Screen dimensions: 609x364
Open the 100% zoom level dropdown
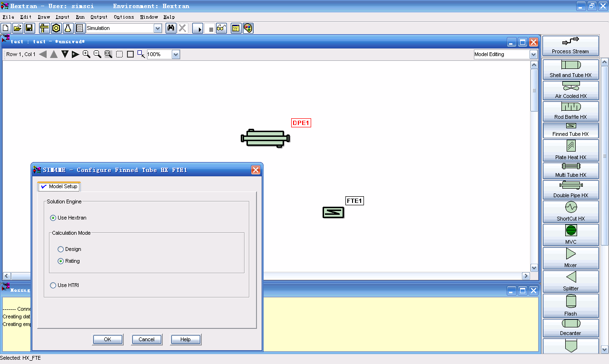click(x=176, y=55)
